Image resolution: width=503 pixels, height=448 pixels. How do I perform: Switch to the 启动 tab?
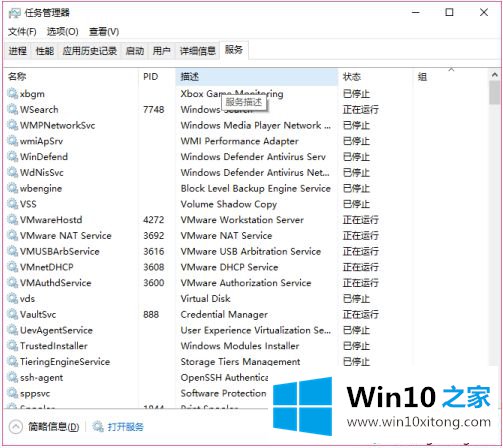point(135,51)
